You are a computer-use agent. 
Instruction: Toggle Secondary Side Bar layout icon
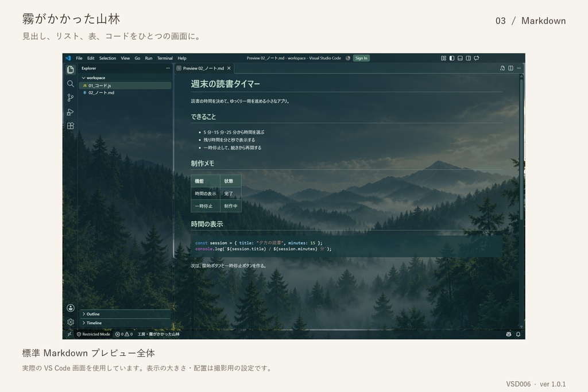pyautogui.click(x=469, y=58)
